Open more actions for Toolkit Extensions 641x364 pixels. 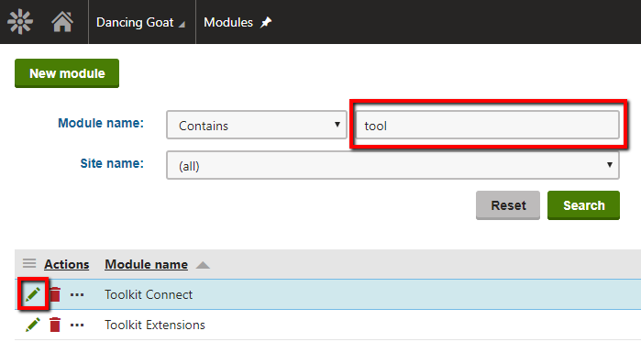77,325
